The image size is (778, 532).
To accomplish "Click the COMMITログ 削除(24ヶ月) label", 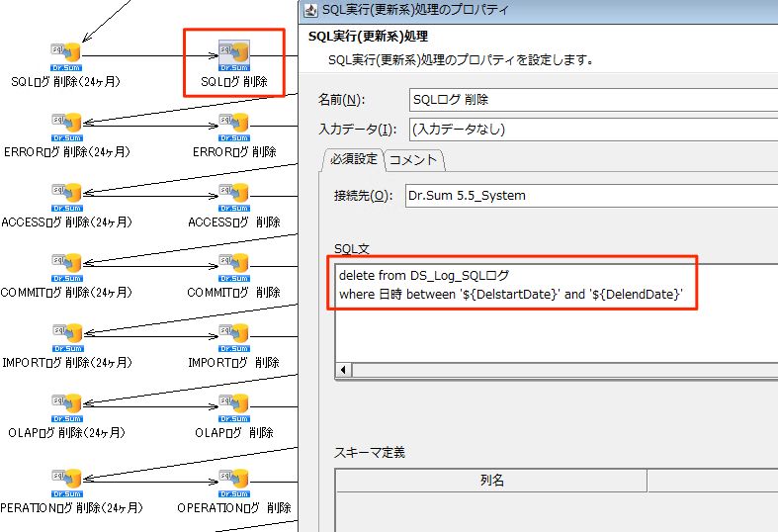I will coord(66,293).
